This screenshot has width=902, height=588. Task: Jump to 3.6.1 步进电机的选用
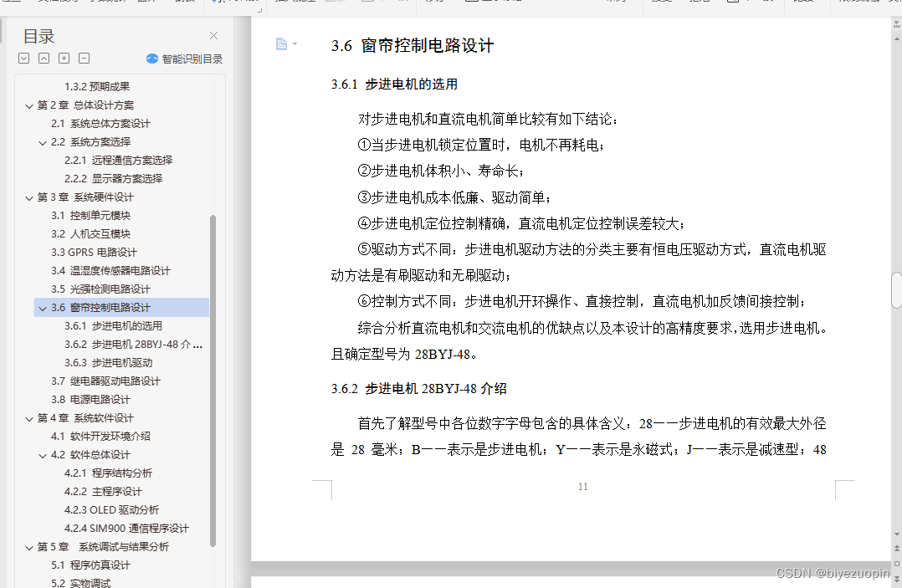(113, 326)
